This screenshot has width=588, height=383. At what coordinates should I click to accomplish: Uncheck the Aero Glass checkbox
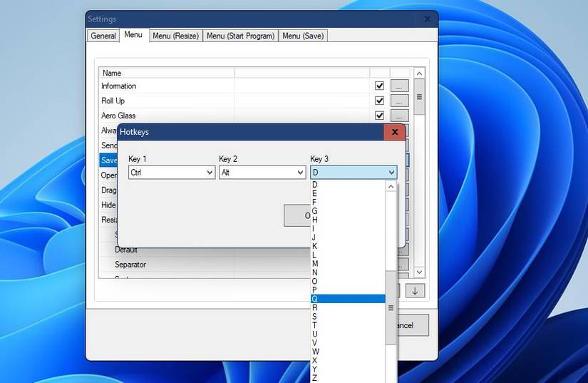(379, 116)
